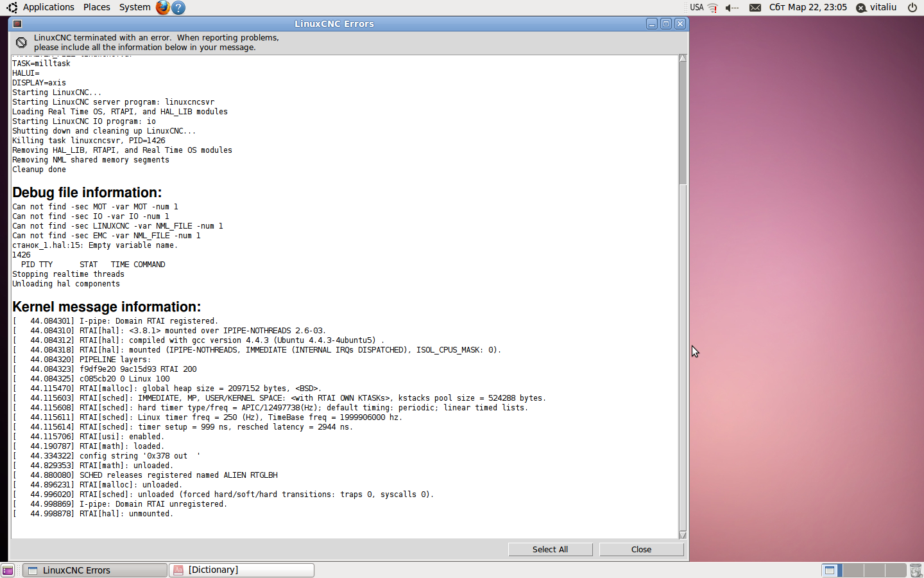This screenshot has height=578, width=924.
Task: Click 'Stopping realtime threads' line
Action: pyautogui.click(x=69, y=274)
